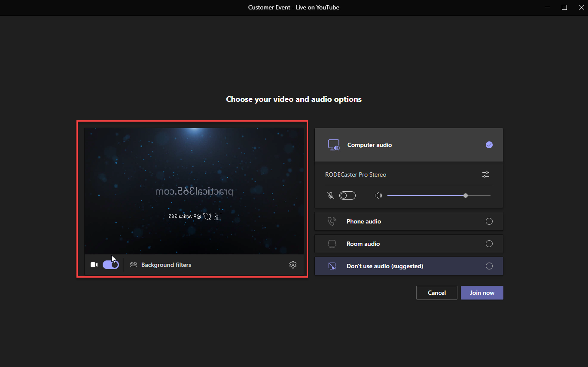Toggle the camera off
The height and width of the screenshot is (367, 588).
(x=110, y=264)
